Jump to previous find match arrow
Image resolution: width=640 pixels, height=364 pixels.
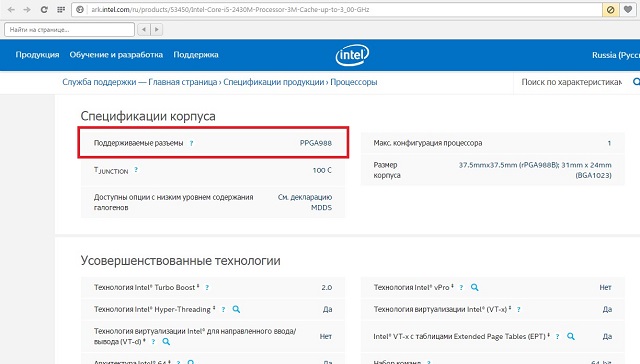click(144, 29)
